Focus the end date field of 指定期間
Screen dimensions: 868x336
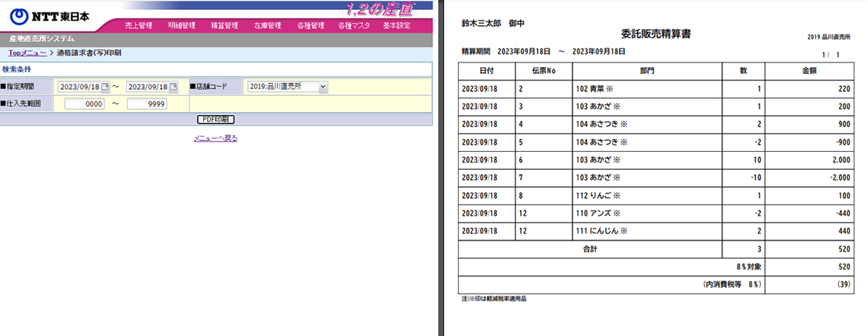point(147,87)
